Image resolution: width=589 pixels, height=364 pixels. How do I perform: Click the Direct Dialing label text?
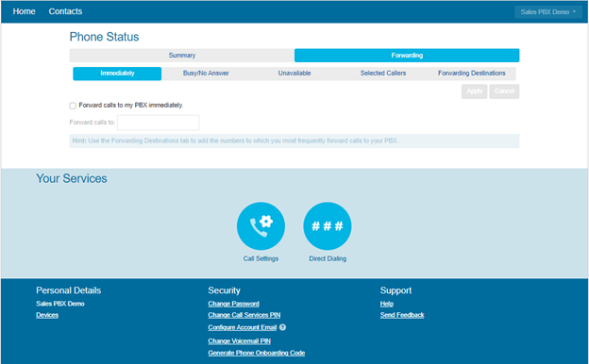pos(328,258)
